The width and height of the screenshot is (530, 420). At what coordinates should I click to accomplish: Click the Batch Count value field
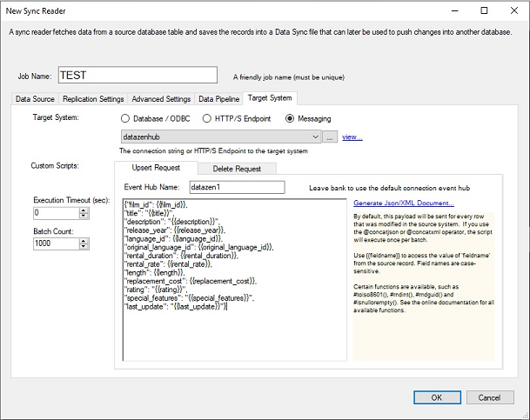coord(57,243)
